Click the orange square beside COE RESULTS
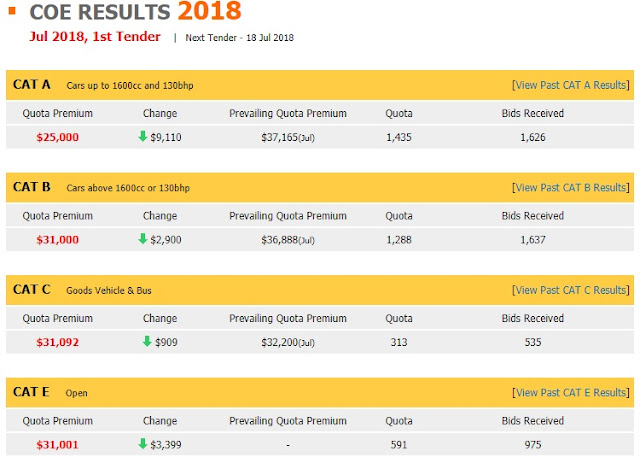The height and width of the screenshot is (463, 640). (x=10, y=10)
